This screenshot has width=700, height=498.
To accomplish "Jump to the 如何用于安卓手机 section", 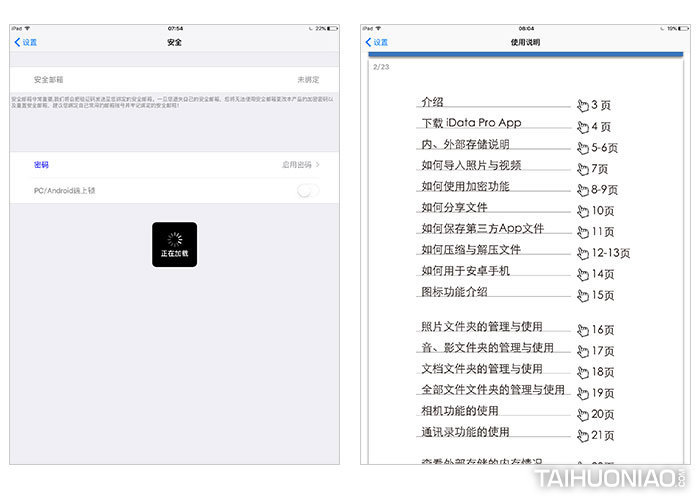I will (466, 270).
